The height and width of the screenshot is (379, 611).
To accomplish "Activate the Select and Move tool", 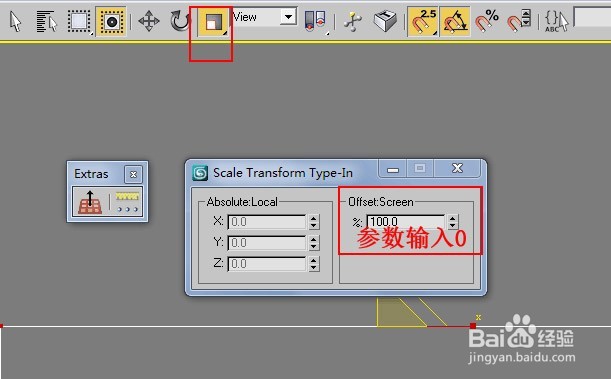I will [149, 21].
